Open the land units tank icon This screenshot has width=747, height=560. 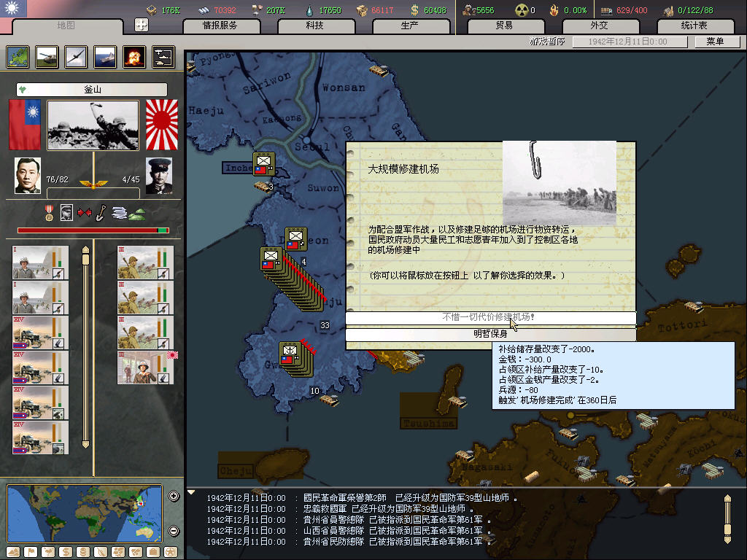click(47, 57)
